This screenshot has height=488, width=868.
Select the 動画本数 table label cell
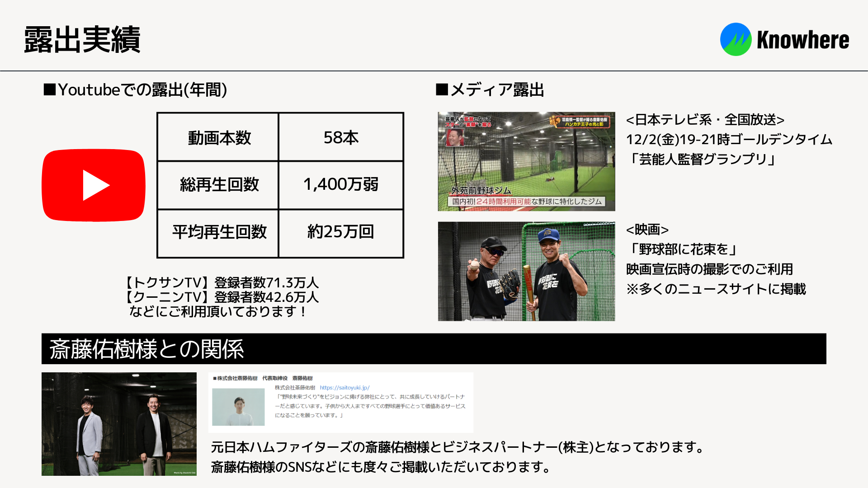(x=219, y=137)
